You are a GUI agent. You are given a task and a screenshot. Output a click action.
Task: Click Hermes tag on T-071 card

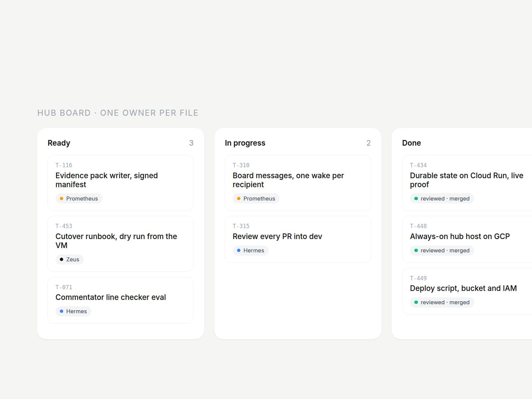73,311
